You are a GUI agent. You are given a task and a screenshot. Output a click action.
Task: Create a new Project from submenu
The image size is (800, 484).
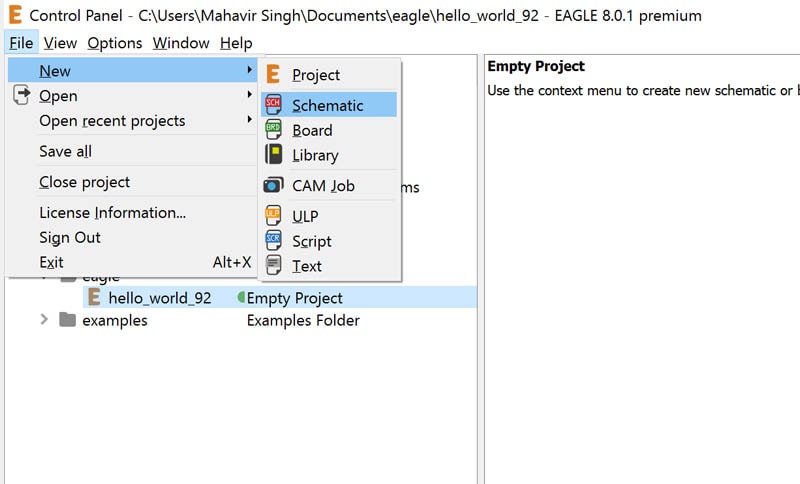[x=329, y=75]
